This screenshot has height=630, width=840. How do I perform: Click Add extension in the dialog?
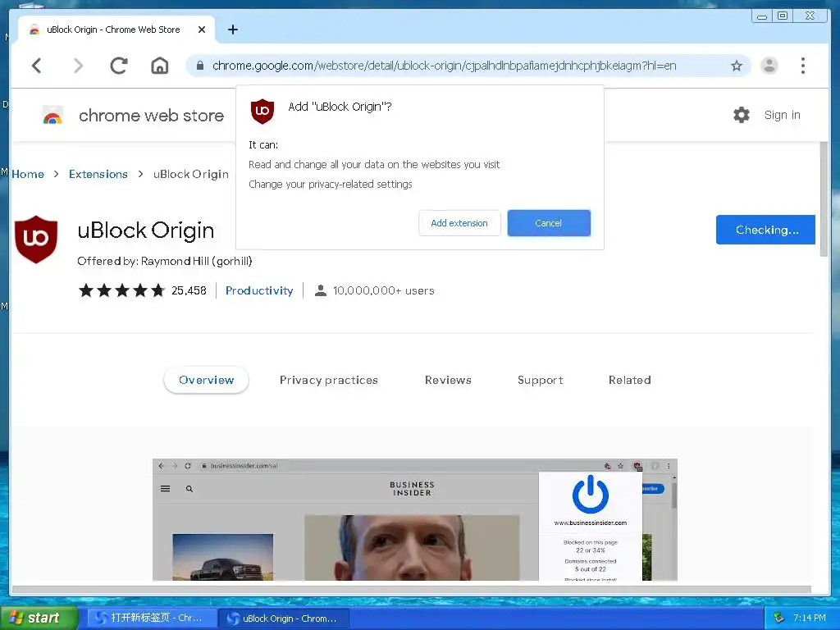pyautogui.click(x=459, y=223)
